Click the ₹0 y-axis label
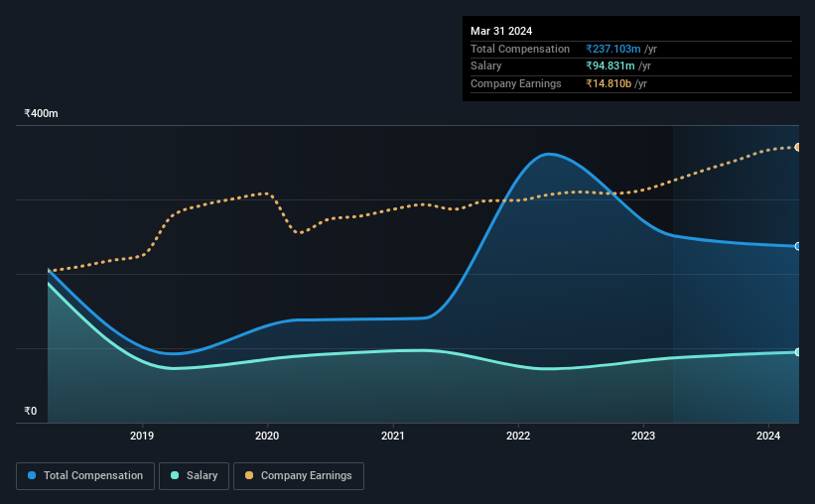 tap(31, 411)
